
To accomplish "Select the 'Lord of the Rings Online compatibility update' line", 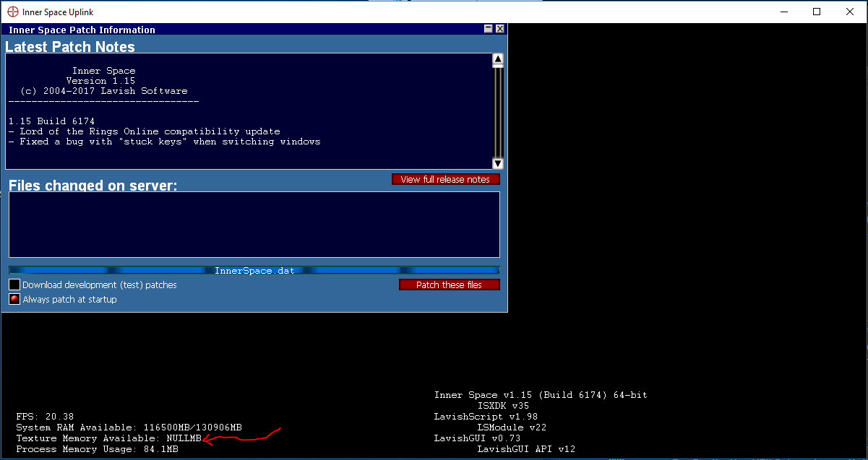I will coord(145,131).
